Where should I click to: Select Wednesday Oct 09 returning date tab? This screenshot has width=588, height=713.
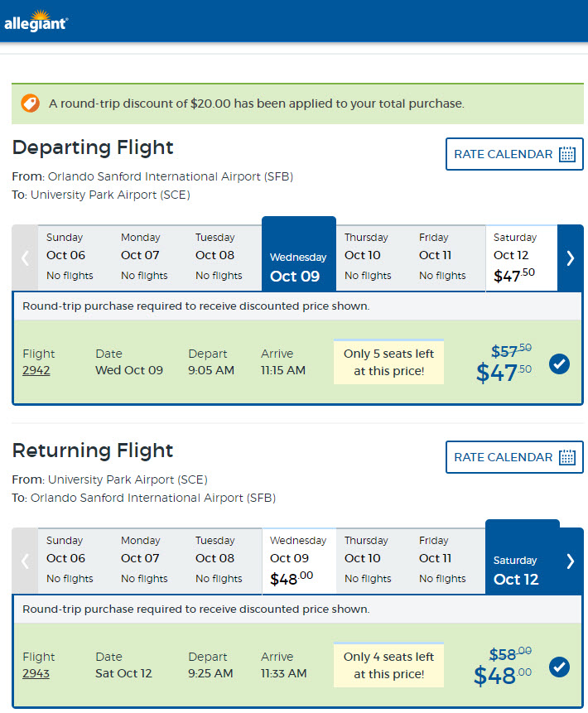298,561
